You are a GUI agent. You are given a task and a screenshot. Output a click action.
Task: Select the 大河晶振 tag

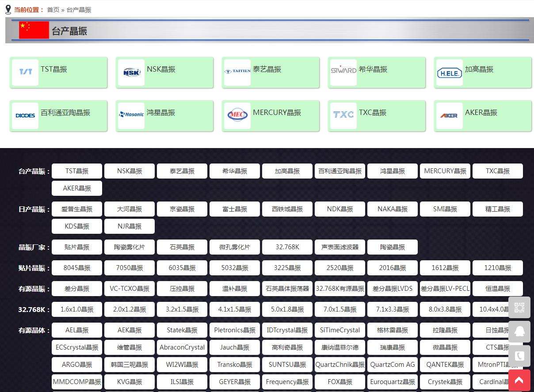[130, 209]
